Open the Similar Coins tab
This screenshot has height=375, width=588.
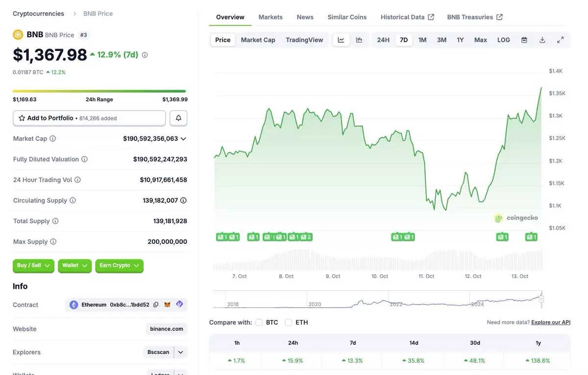tap(347, 17)
